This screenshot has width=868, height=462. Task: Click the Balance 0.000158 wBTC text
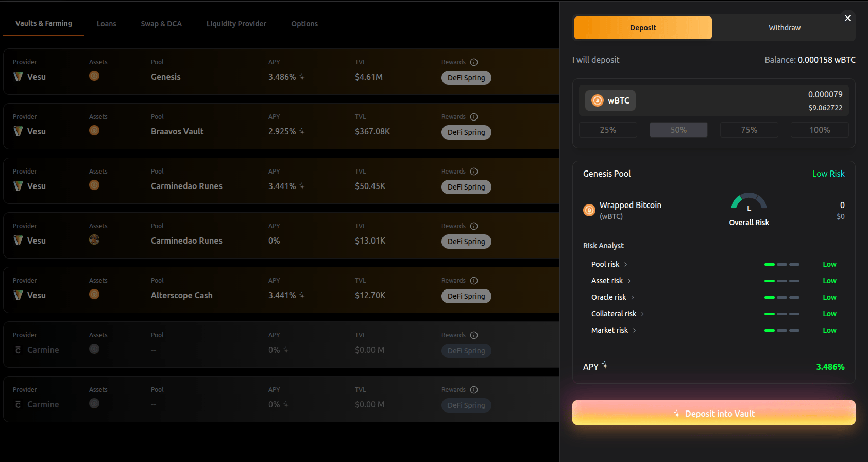pyautogui.click(x=810, y=60)
